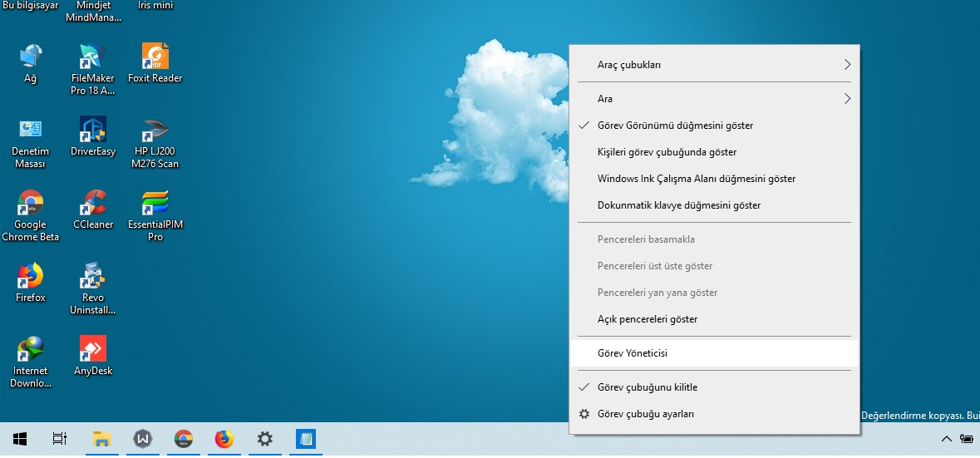Choose Açık pencereleri göster

tap(714, 319)
